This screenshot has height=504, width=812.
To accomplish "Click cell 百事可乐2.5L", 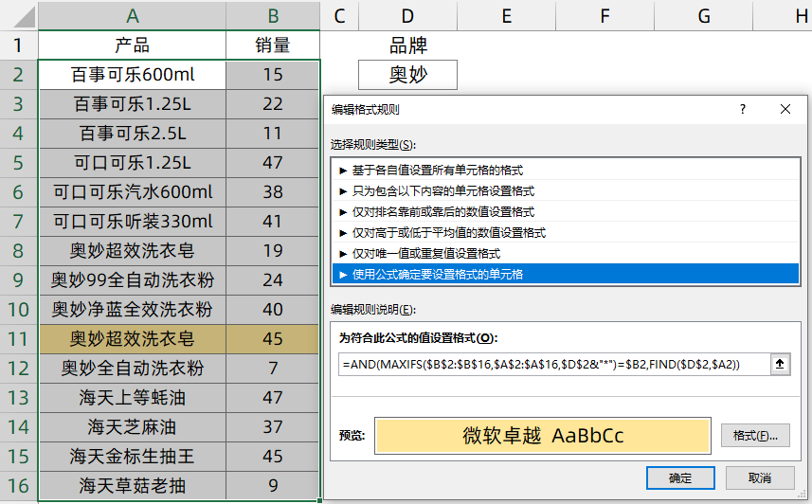I will (x=132, y=134).
